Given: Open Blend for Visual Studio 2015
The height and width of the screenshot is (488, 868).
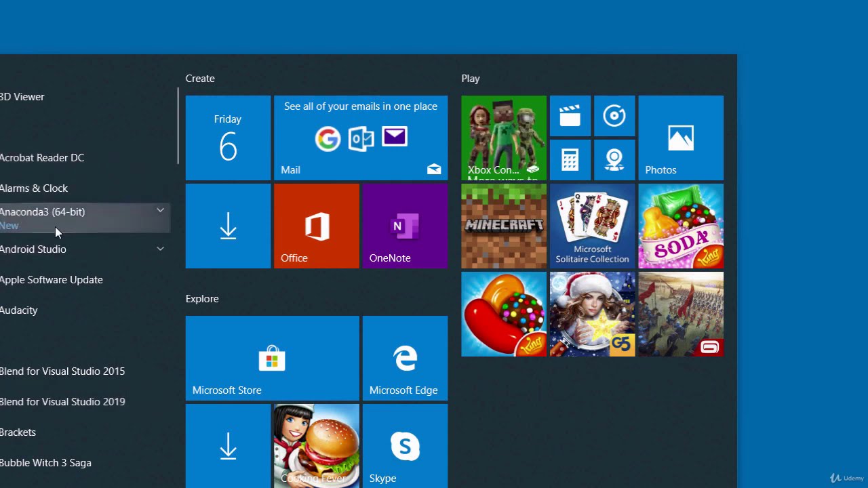Looking at the screenshot, I should pyautogui.click(x=85, y=371).
